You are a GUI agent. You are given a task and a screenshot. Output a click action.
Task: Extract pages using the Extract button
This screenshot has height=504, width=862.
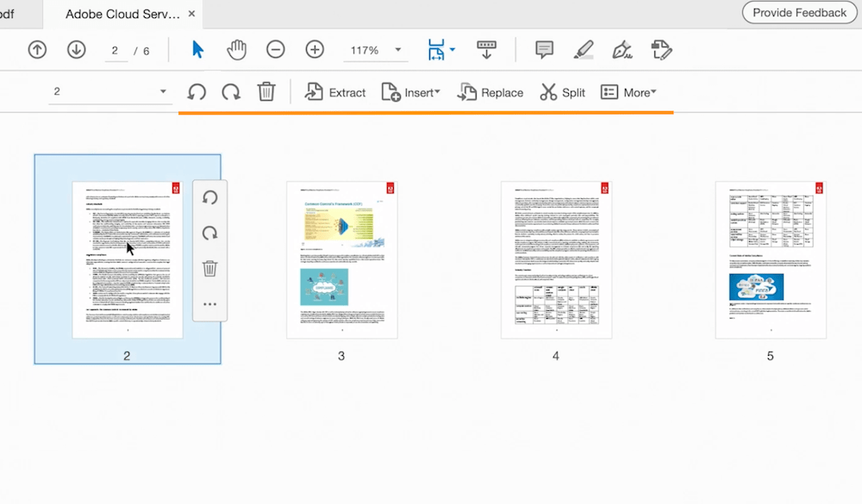coord(335,91)
